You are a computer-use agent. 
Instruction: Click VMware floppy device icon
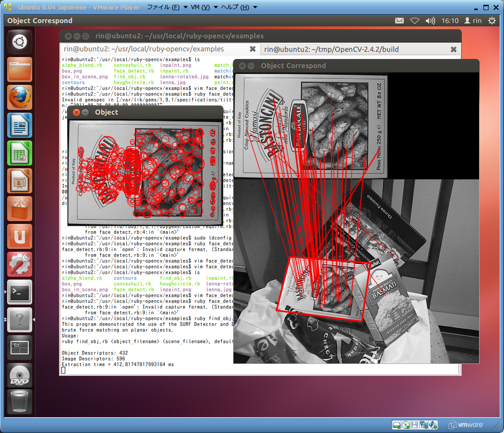click(415, 425)
